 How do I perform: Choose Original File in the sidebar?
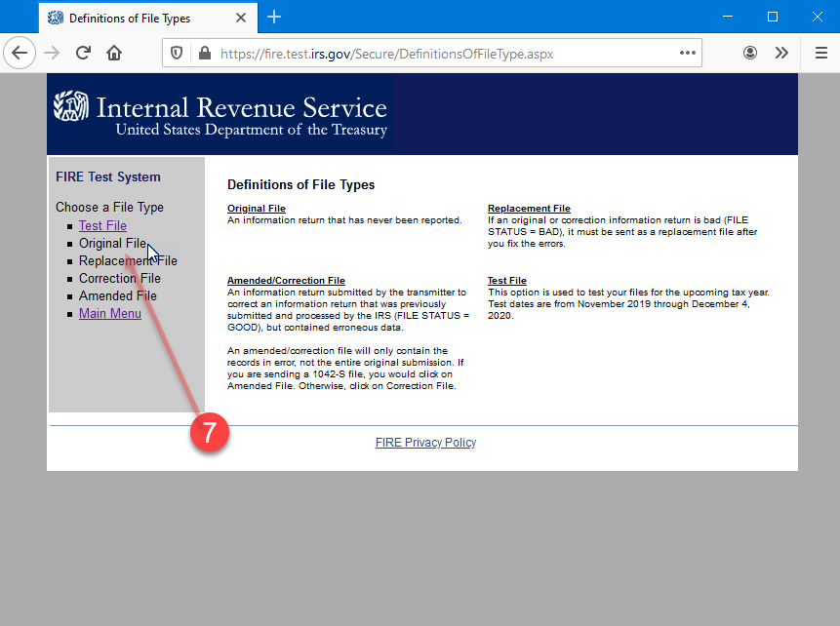click(x=112, y=244)
